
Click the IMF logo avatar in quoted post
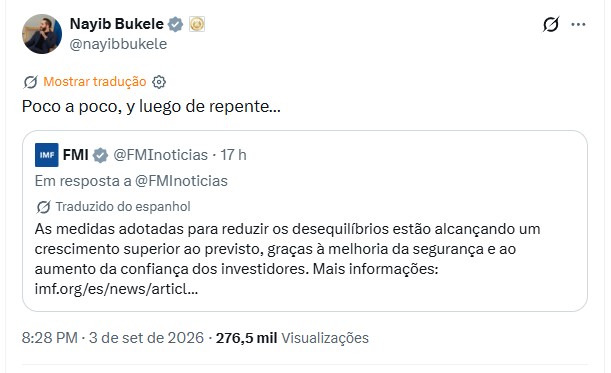tap(46, 155)
